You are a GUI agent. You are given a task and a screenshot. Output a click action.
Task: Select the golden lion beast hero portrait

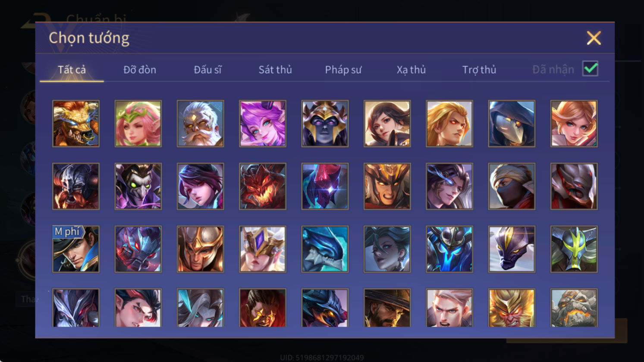[76, 124]
